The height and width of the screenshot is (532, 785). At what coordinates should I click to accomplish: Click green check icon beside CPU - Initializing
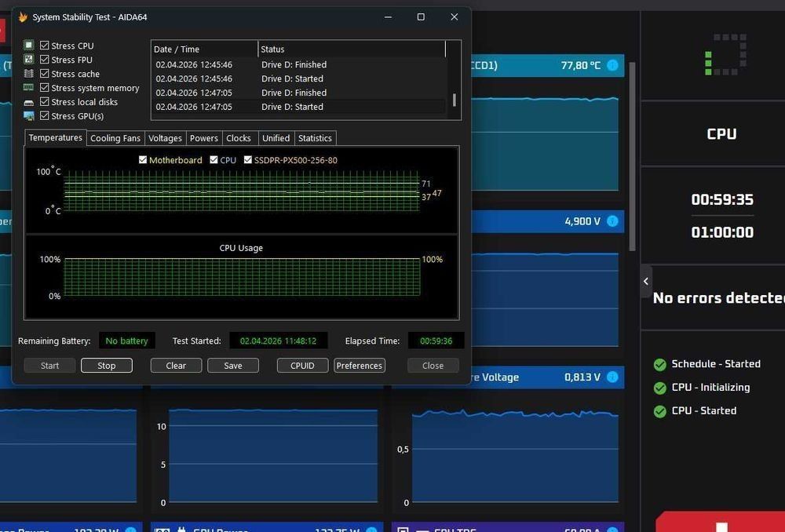point(660,388)
